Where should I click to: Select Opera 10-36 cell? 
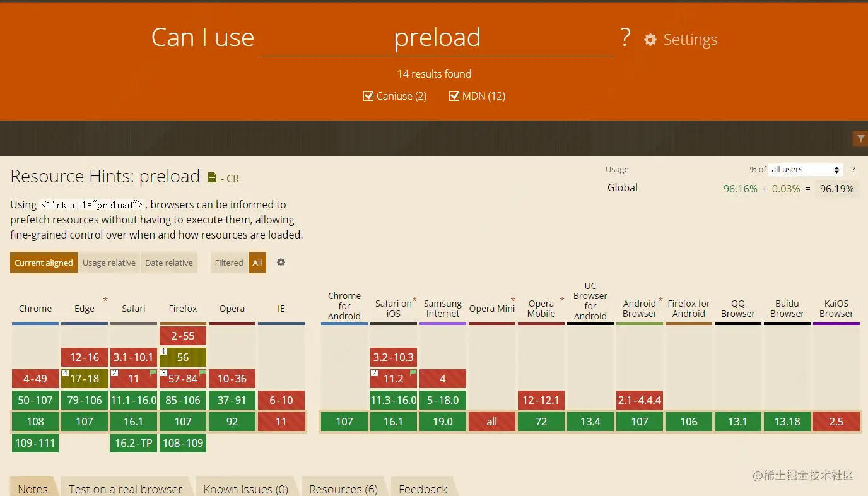pos(232,379)
